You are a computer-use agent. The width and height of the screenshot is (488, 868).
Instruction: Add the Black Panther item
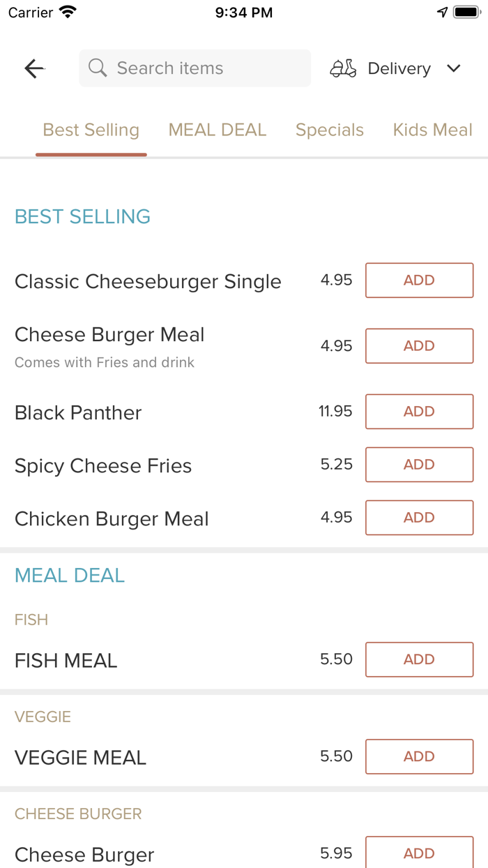[x=419, y=412]
